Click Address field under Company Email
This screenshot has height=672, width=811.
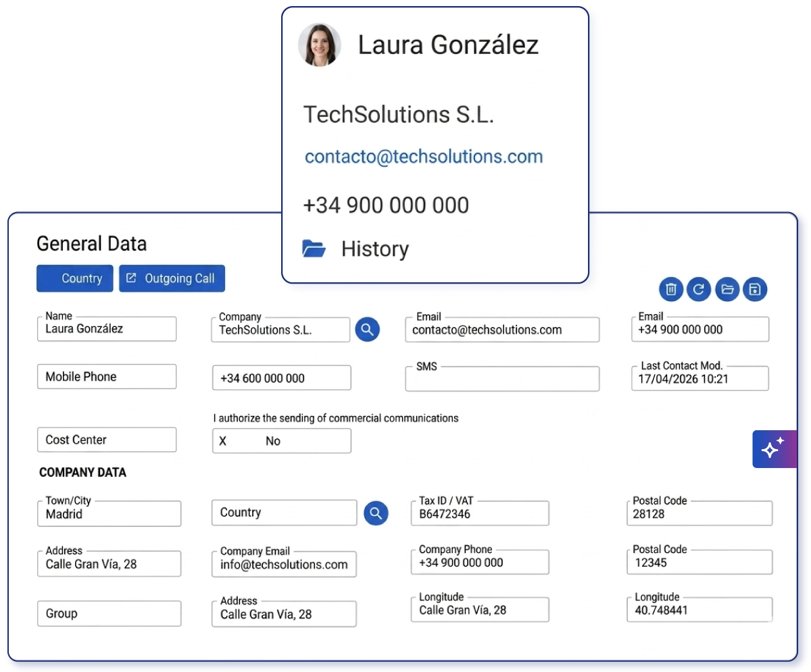284,614
